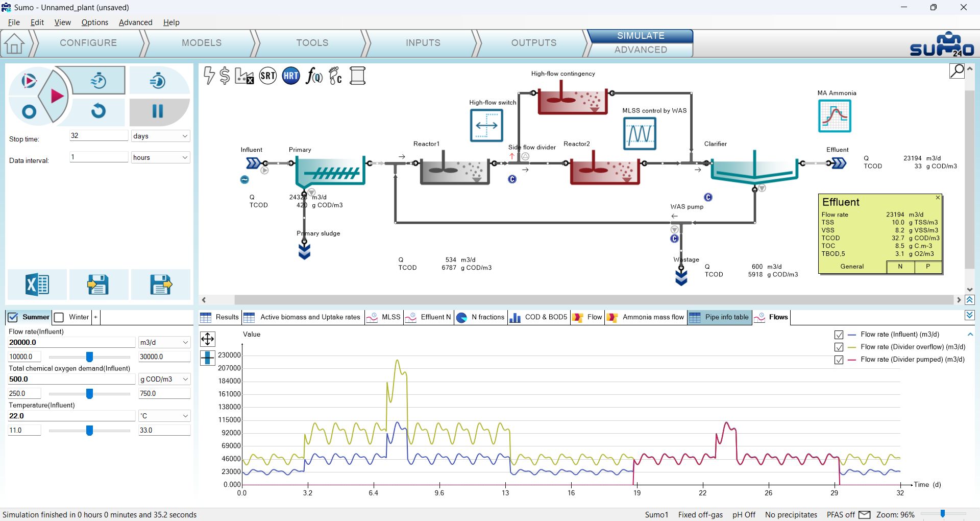The height and width of the screenshot is (521, 980).
Task: Open the Advanced menu
Action: pos(135,22)
